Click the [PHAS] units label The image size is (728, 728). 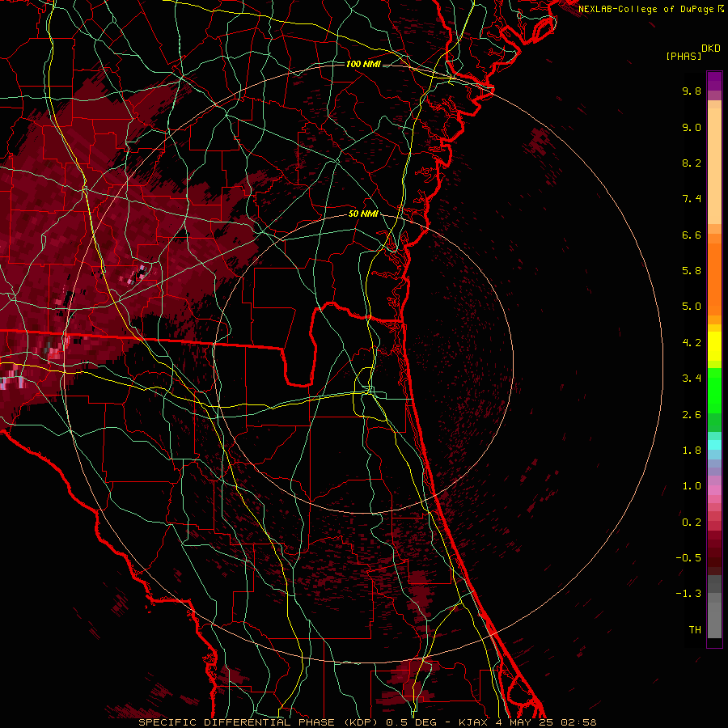point(684,57)
